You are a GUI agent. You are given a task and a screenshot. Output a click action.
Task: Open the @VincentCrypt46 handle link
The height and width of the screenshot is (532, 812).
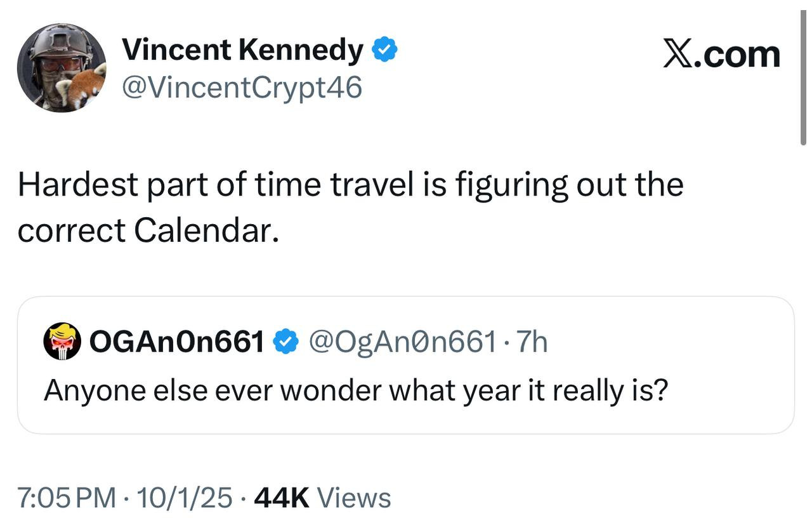[242, 88]
